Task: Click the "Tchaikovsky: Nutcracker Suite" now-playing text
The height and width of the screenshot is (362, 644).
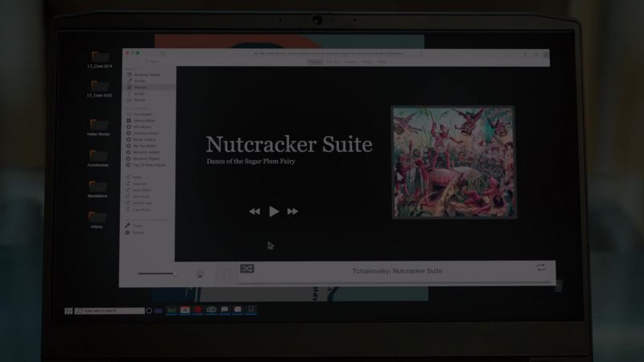Action: pyautogui.click(x=397, y=271)
